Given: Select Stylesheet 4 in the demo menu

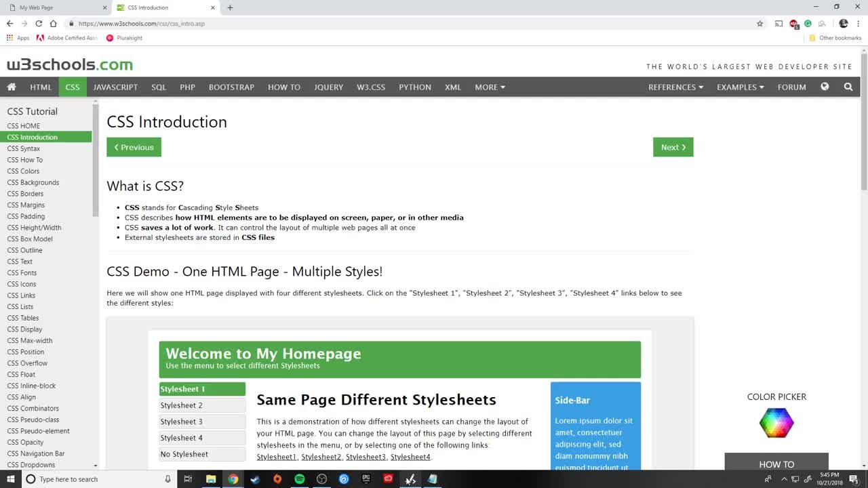Looking at the screenshot, I should click(202, 438).
